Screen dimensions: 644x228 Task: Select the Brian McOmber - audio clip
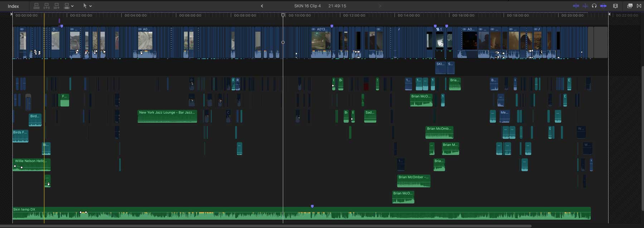point(414,181)
